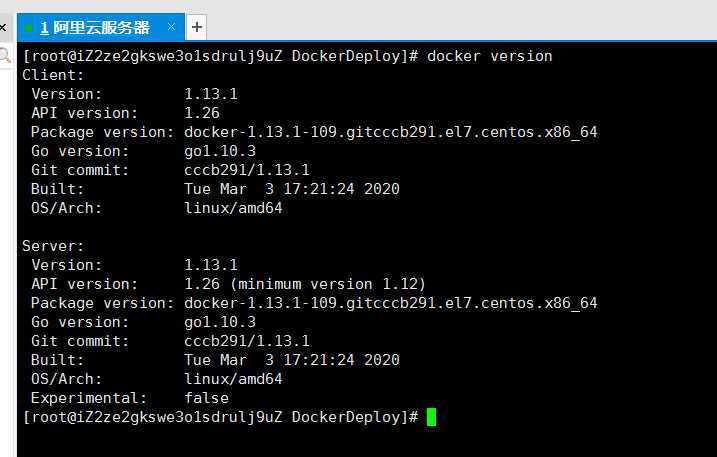Click the client Version value 1.13.1

click(211, 94)
